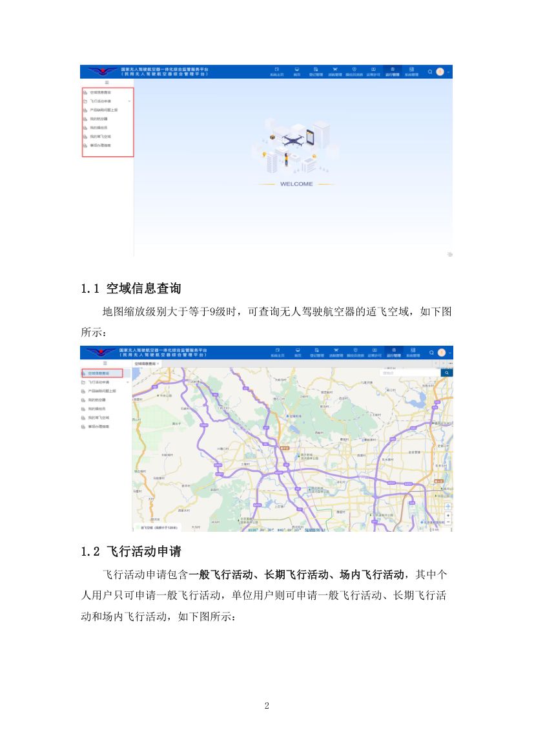
Task: Click platform wings logo in map screenshot header
Action: click(x=101, y=352)
